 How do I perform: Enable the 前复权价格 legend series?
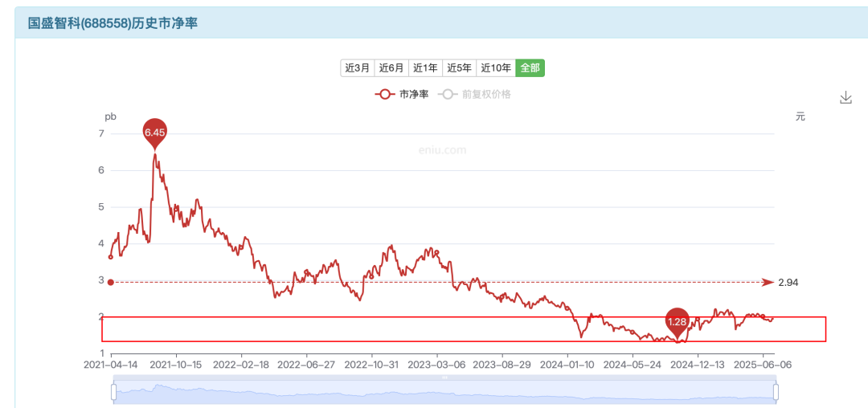474,95
